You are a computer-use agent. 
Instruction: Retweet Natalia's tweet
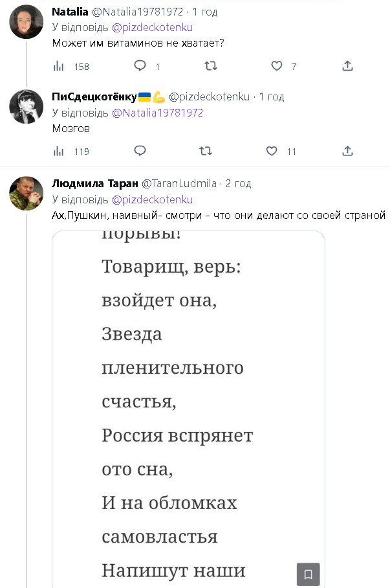(x=210, y=66)
